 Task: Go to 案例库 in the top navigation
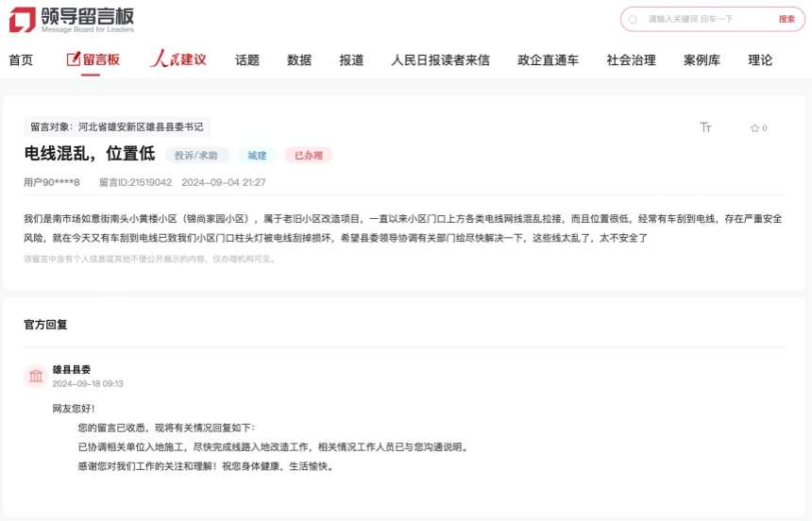[702, 59]
